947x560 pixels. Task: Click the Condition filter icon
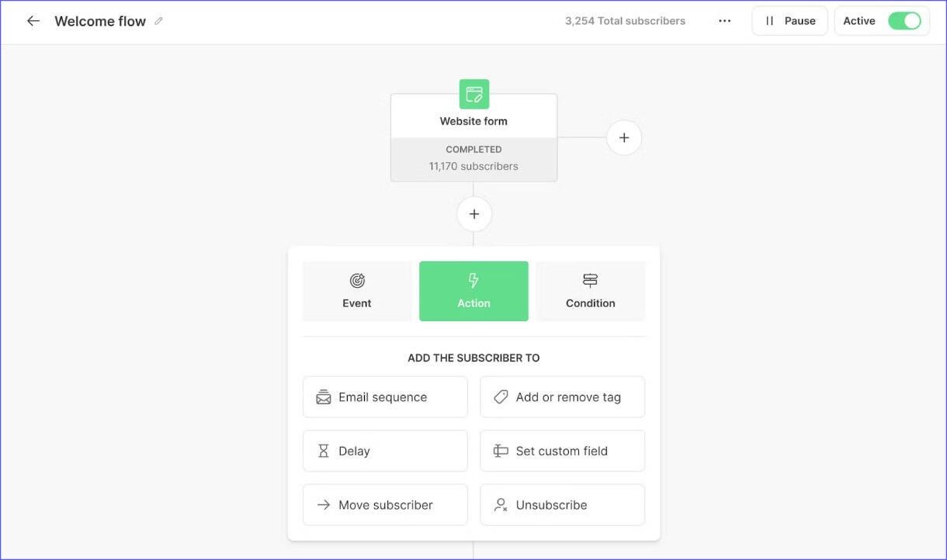click(x=590, y=280)
